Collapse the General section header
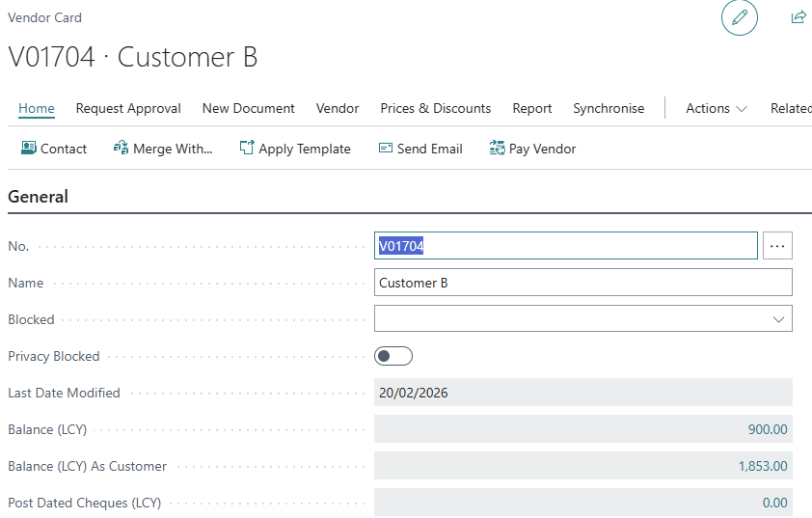This screenshot has height=518, width=812. (39, 197)
